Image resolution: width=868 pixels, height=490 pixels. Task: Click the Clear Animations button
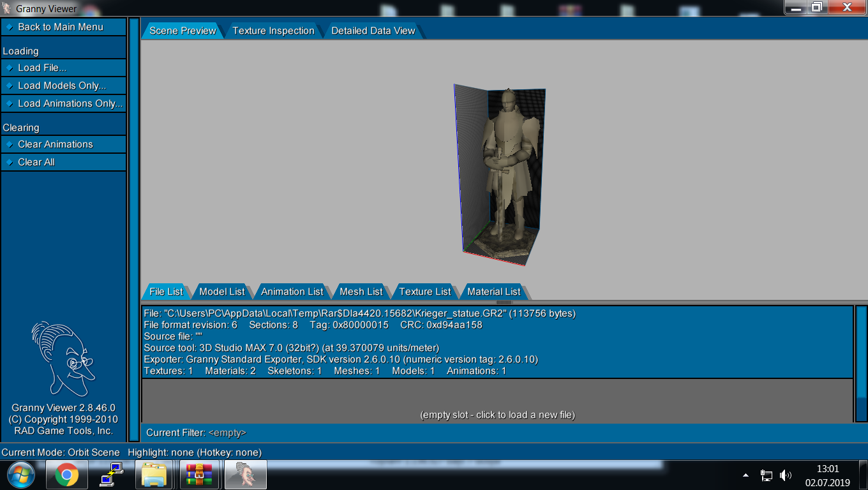coord(64,144)
